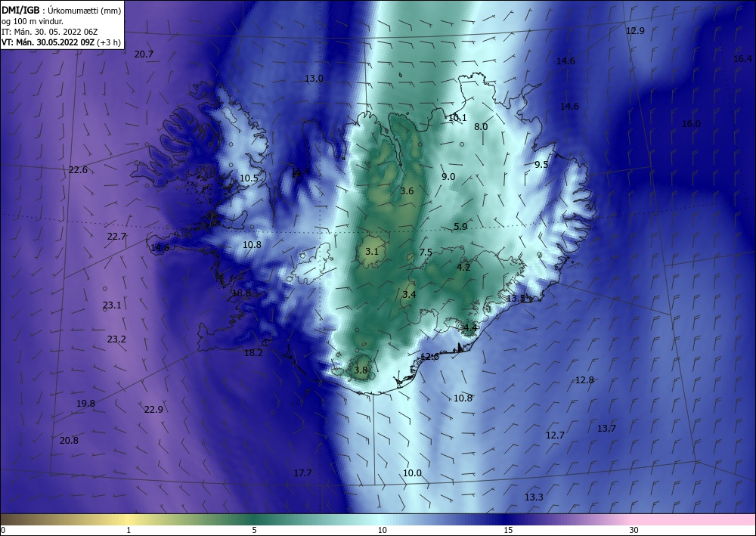Image resolution: width=756 pixels, height=536 pixels.
Task: Click the 13.5 value label
Action: (516, 299)
